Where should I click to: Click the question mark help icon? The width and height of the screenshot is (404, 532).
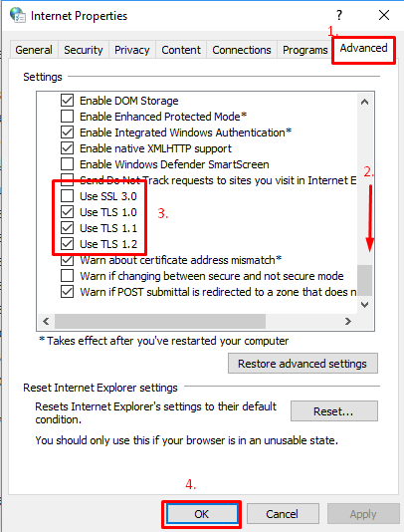tap(339, 15)
